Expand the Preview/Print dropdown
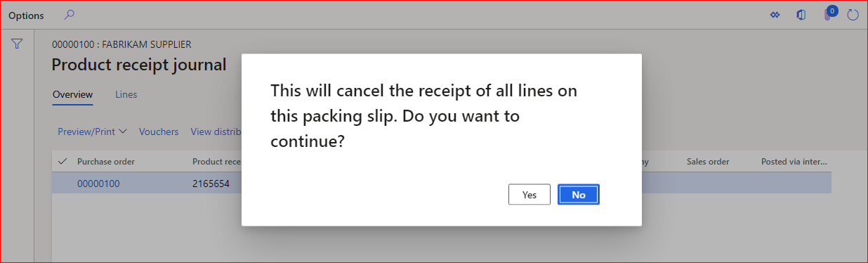 tap(92, 131)
